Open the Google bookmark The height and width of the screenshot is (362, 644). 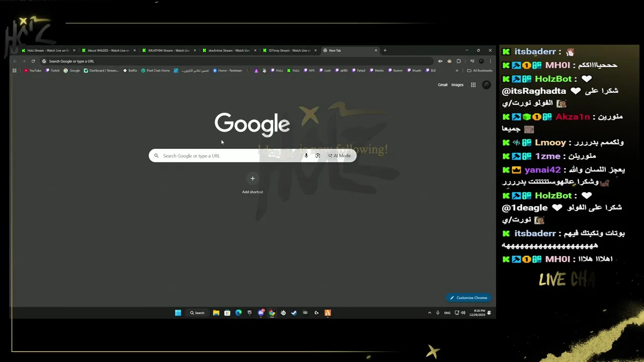click(72, 70)
